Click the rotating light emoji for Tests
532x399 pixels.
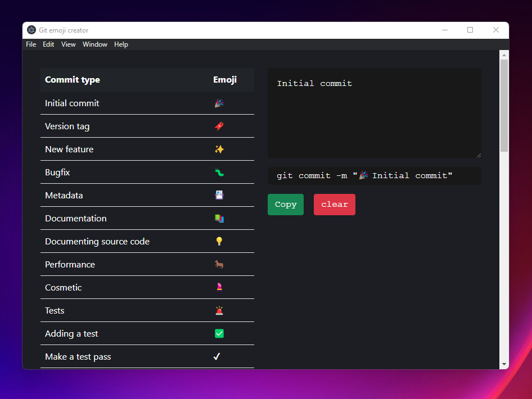pos(219,310)
